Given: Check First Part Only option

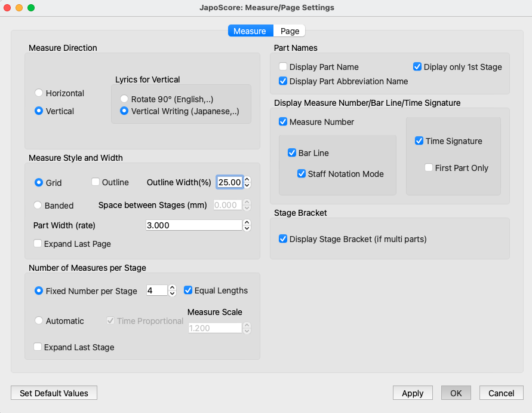Looking at the screenshot, I should [x=429, y=168].
